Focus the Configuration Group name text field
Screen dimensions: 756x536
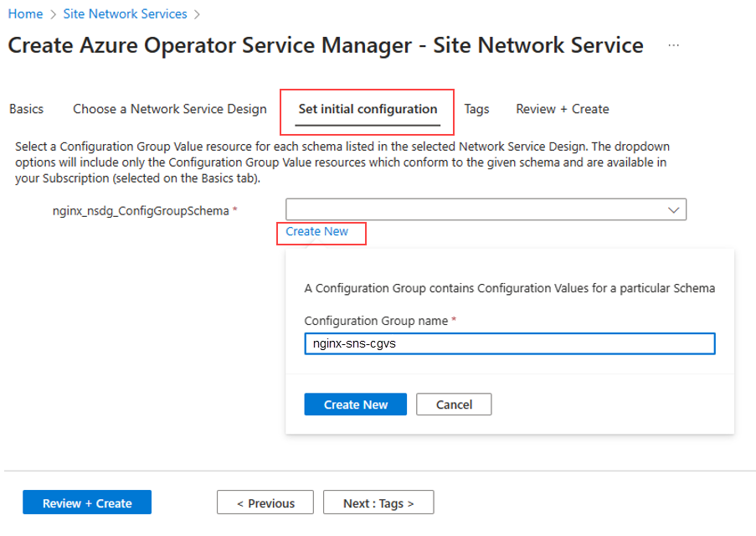509,344
